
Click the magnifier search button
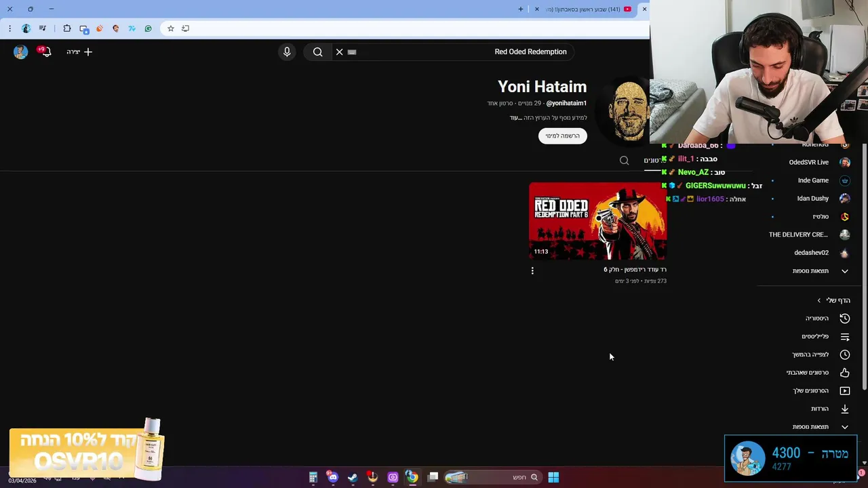317,52
